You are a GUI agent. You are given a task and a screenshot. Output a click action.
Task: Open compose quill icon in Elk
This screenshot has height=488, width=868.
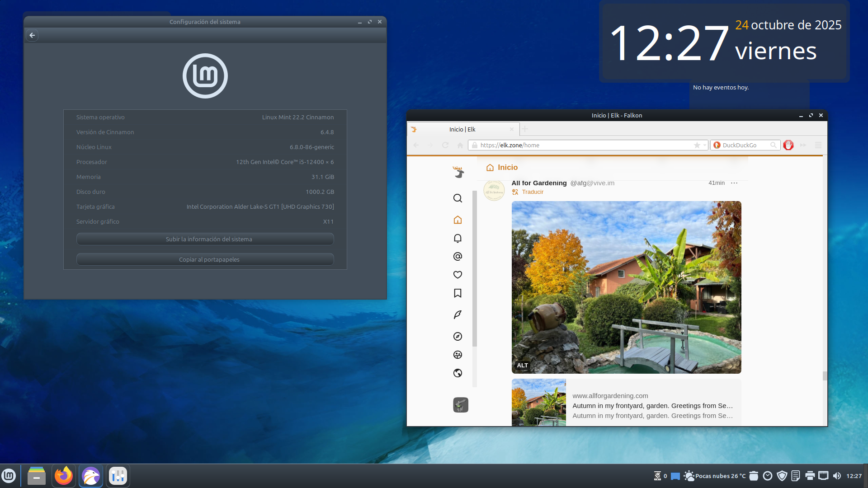coord(458,314)
